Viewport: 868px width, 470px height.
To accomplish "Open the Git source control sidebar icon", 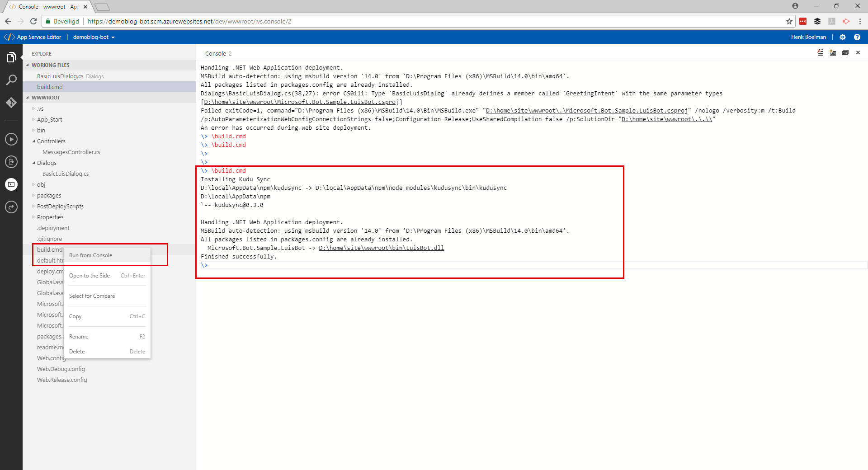I will 11,103.
